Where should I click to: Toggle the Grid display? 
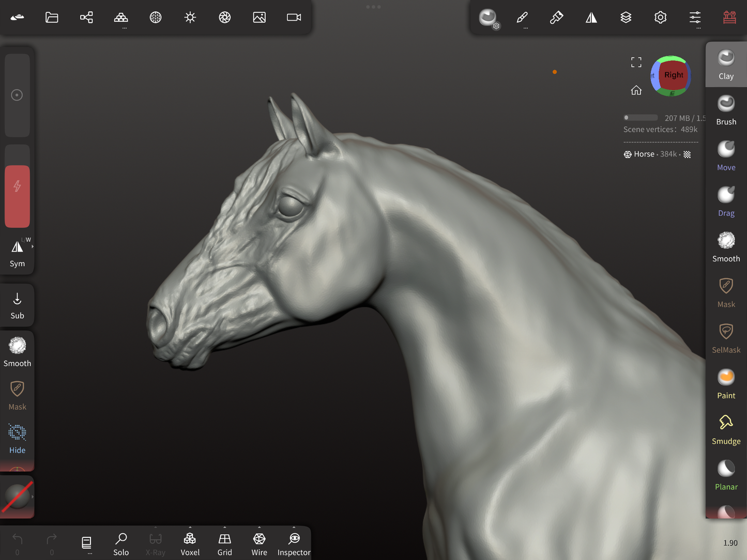click(224, 543)
